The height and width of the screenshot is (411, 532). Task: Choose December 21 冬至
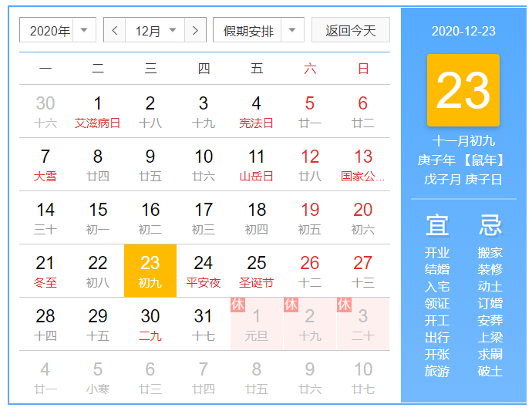(x=45, y=271)
